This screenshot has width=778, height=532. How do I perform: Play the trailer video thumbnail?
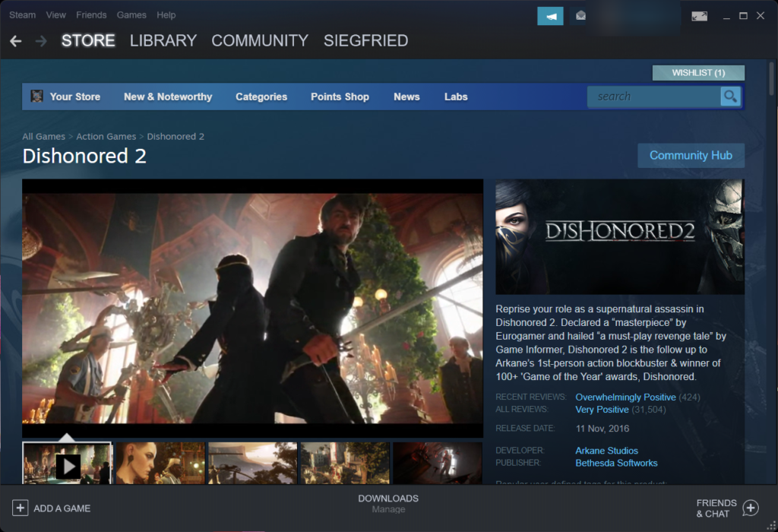click(67, 464)
